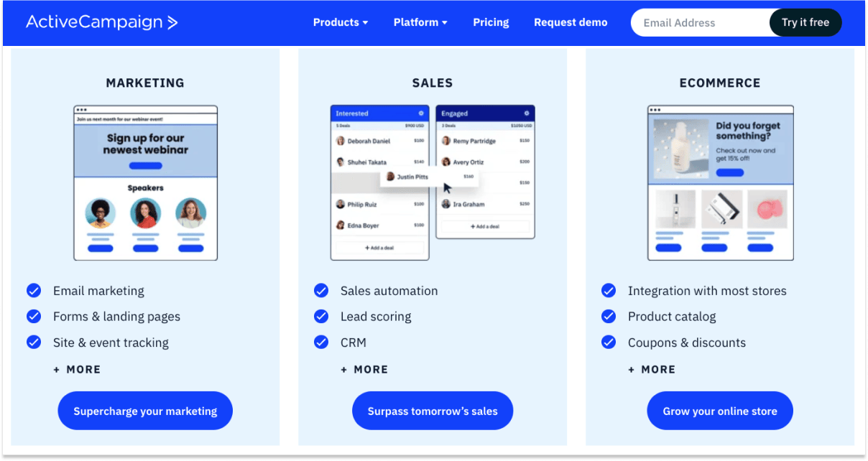Click the window dots on the ecommerce mockup

[657, 111]
